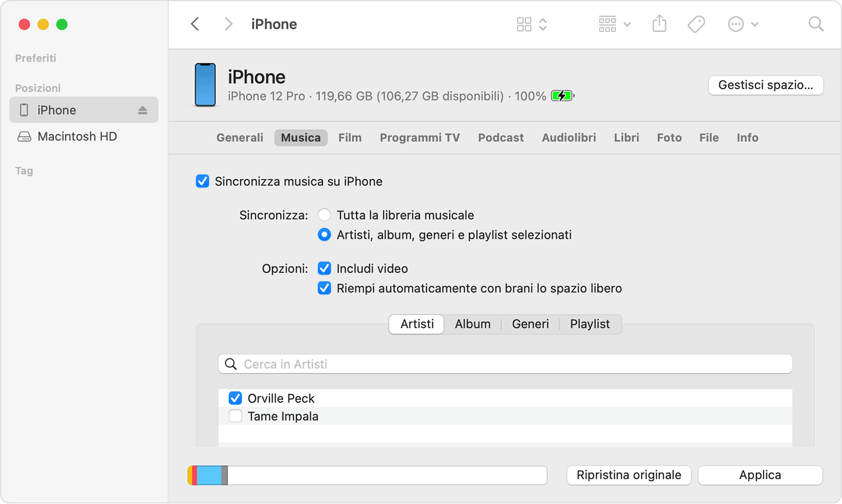Select Artisti, album, generi e playlist selezionati

324,235
